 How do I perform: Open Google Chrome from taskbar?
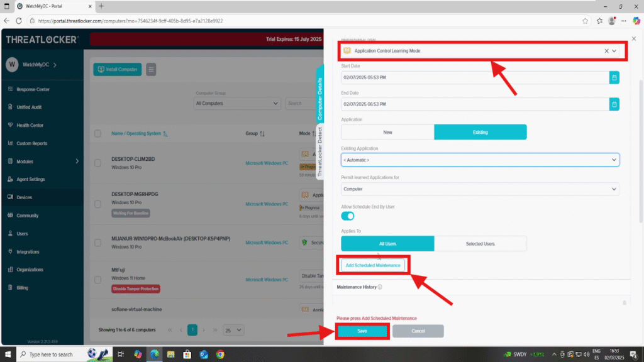pos(221,354)
